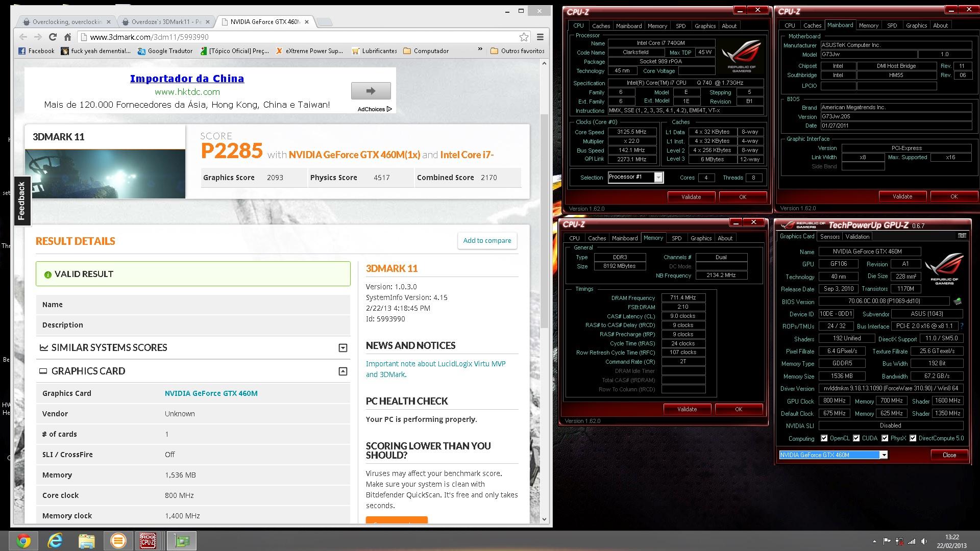Click the new tab button in Chrome

pyautogui.click(x=324, y=22)
